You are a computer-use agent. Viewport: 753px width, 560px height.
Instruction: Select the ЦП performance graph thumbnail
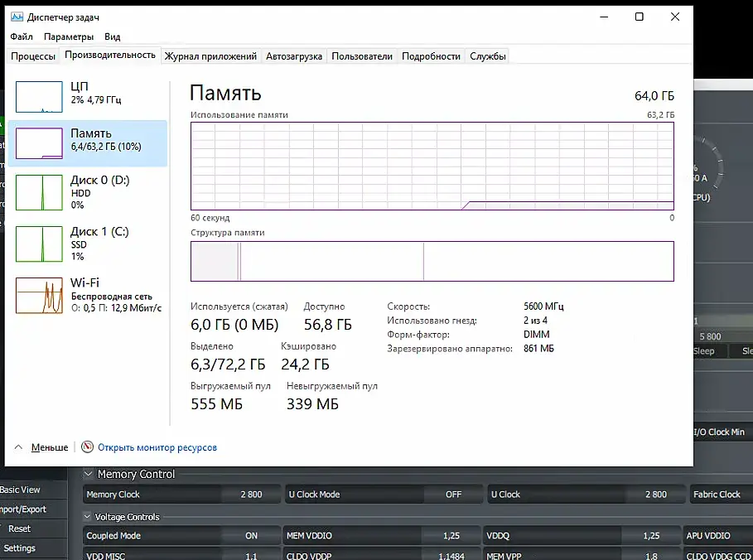coord(39,97)
